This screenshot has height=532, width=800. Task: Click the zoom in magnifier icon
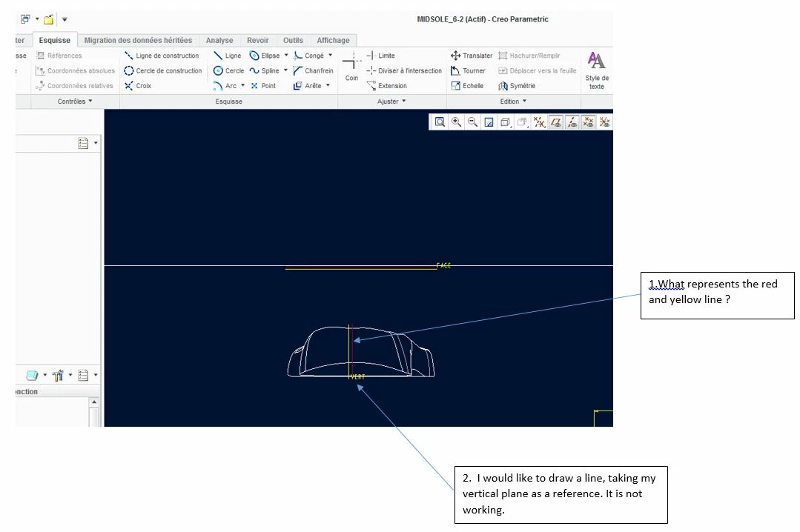(456, 122)
